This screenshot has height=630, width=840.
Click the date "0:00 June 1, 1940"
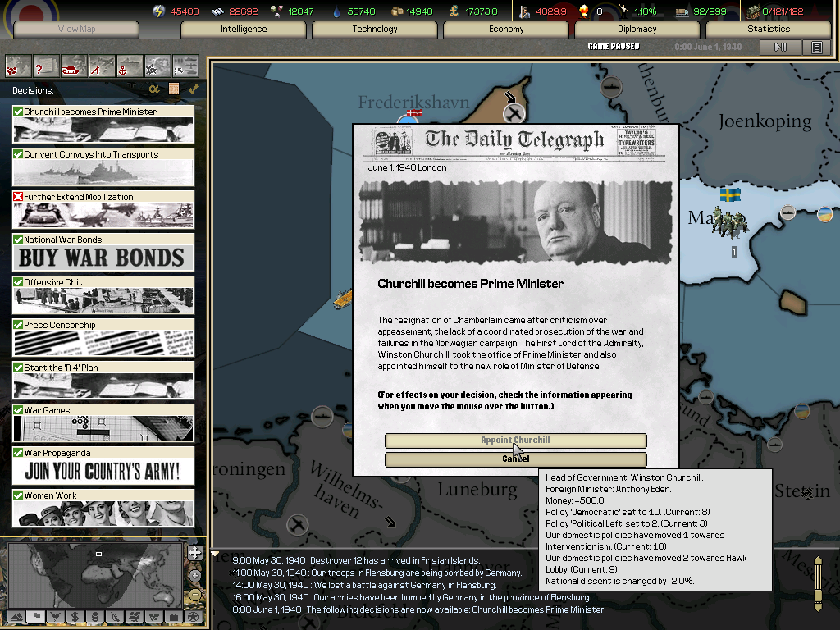(x=708, y=47)
